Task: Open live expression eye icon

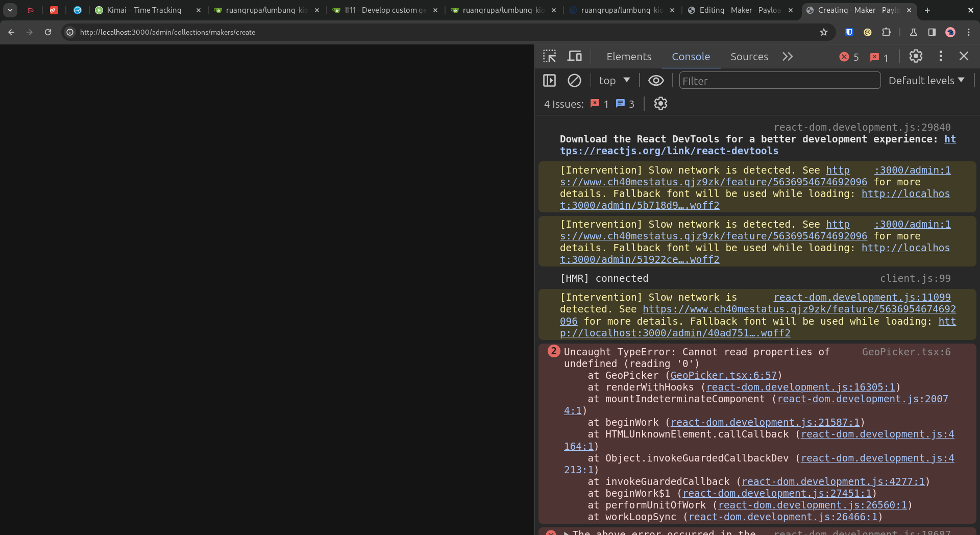Action: [656, 81]
